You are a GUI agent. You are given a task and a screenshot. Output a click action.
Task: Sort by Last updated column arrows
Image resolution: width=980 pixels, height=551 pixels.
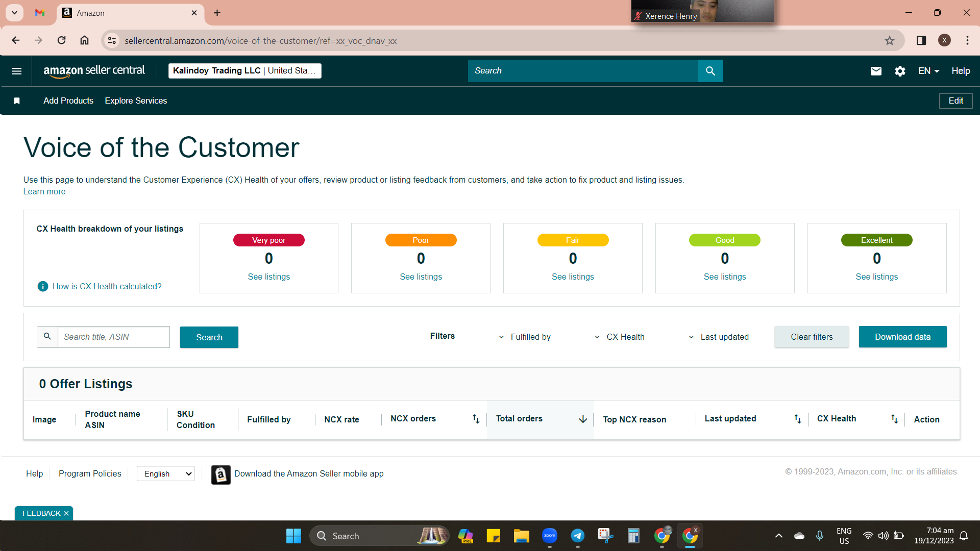(x=797, y=419)
